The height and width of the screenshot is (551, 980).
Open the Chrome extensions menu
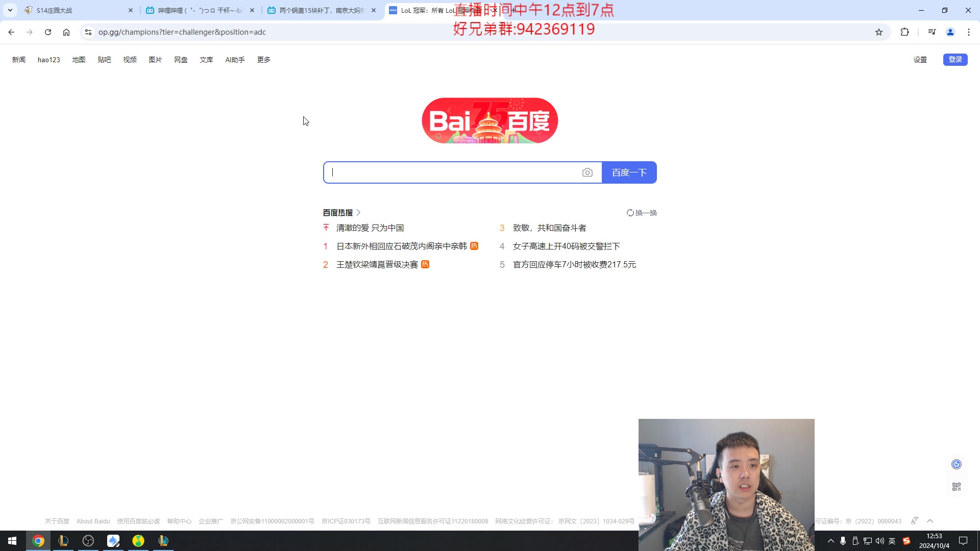coord(904,32)
